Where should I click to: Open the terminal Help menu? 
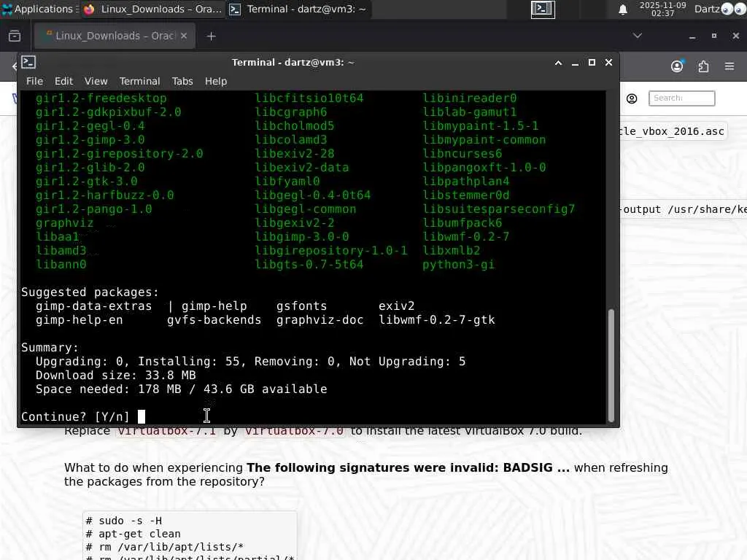[x=216, y=81]
